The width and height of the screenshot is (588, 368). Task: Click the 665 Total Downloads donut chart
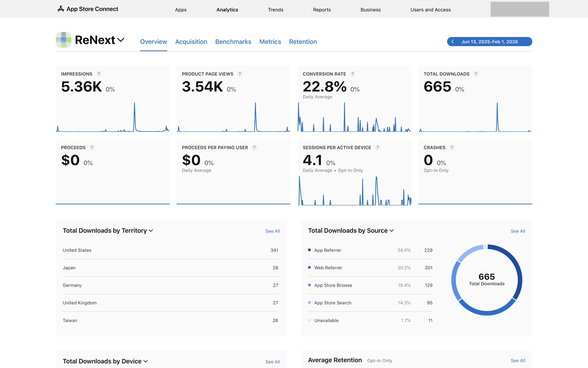[487, 280]
